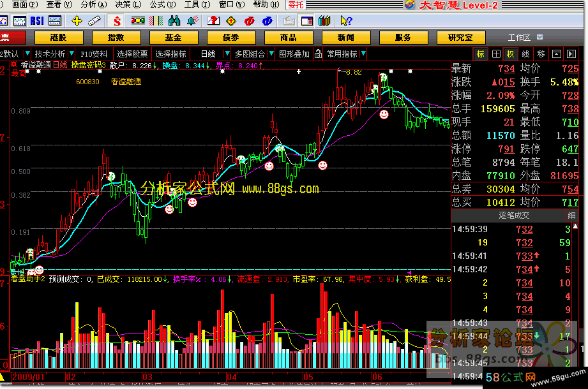The image size is (588, 389).
Task: Toggle the 移 move button
Action: point(541,54)
